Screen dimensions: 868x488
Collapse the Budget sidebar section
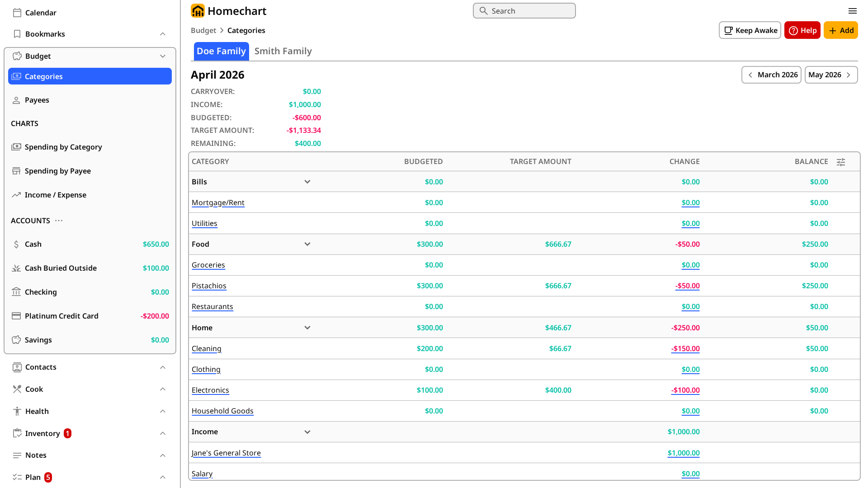[x=163, y=56]
